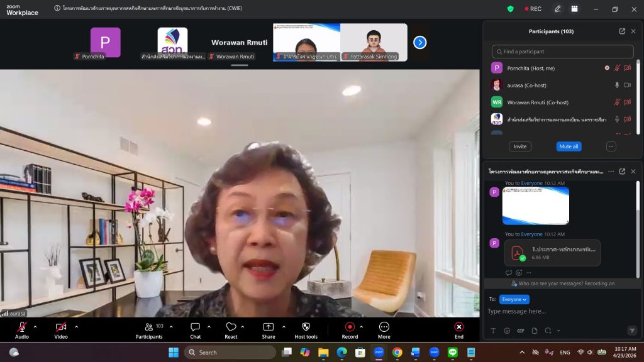Click the send message arrow icon
644x362 pixels.
click(631, 331)
